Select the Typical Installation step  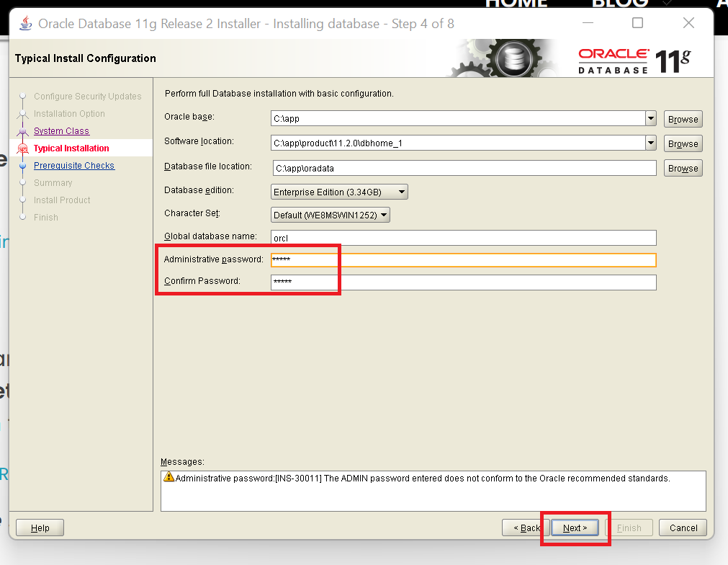point(71,148)
